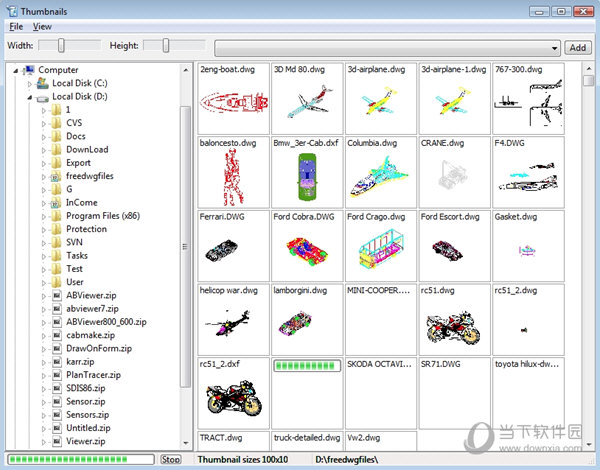Expand the DownLoad folder arrow
Viewport: 600px width, 470px height.
pos(44,150)
